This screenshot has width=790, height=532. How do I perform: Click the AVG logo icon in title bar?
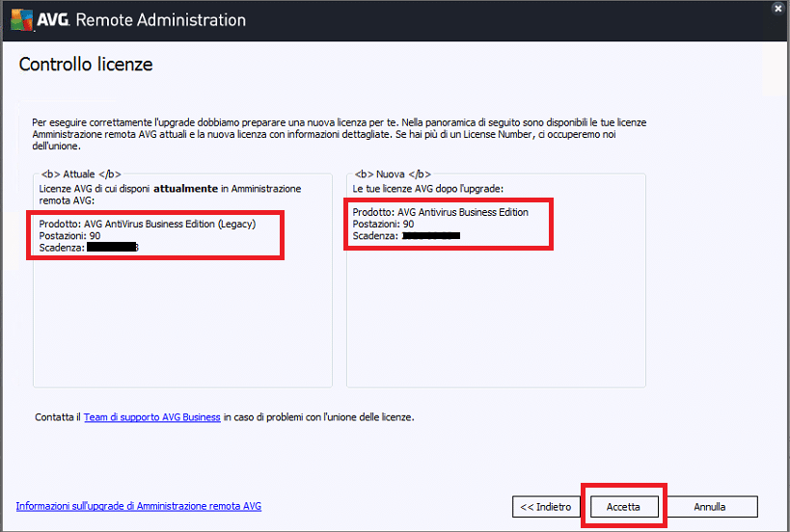[21, 19]
